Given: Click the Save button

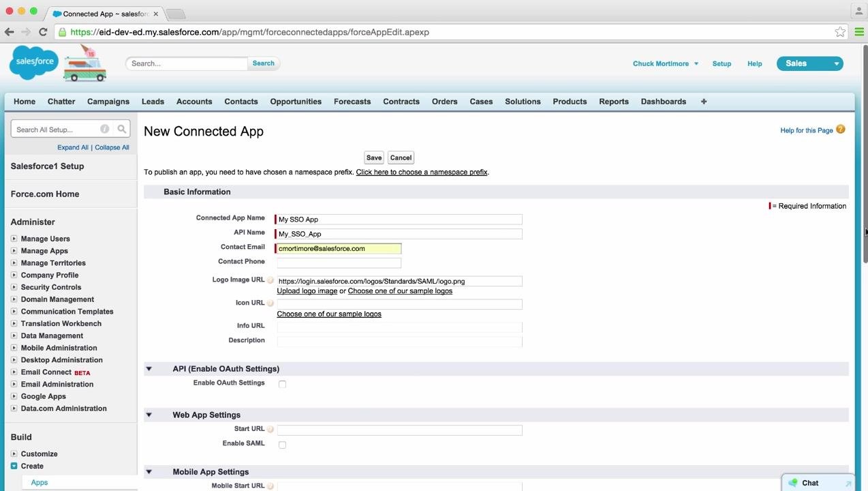Looking at the screenshot, I should coord(374,158).
